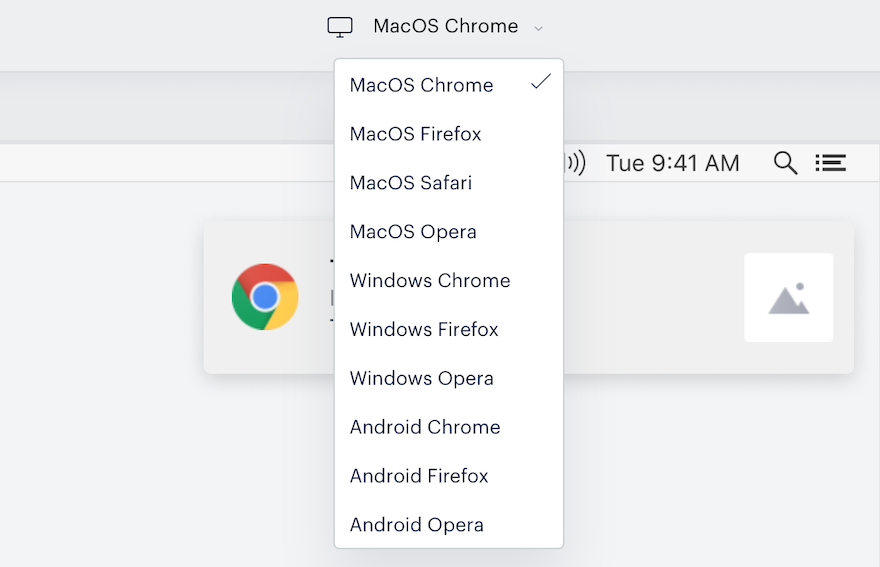Click the Wi-Fi signal icon in menu bar
Viewport: 880px width, 567px height.
click(575, 163)
